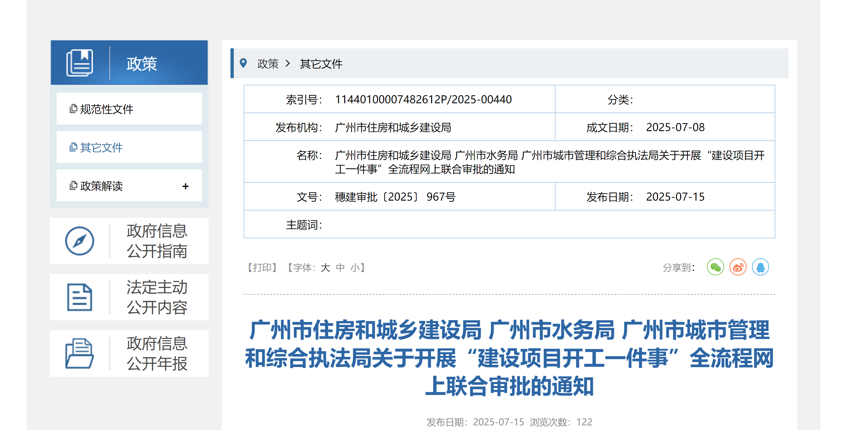The width and height of the screenshot is (868, 430).
Task: Click the document icon for 法定主动公开内容
Action: [x=79, y=297]
